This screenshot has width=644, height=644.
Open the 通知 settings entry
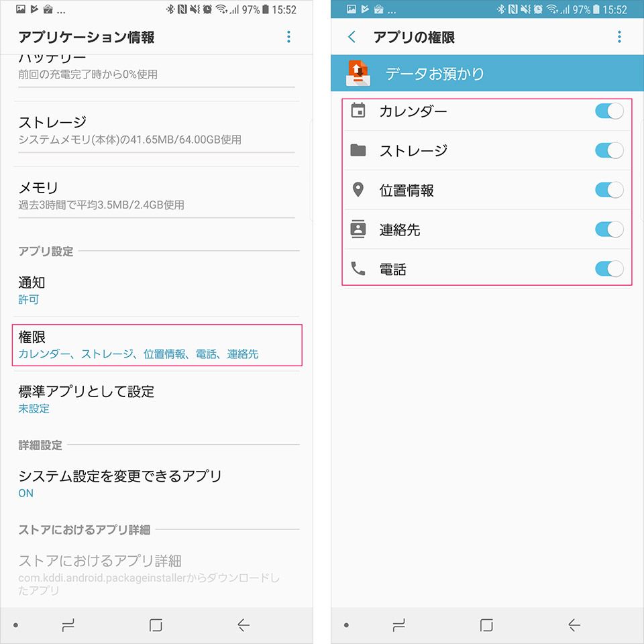(x=156, y=290)
